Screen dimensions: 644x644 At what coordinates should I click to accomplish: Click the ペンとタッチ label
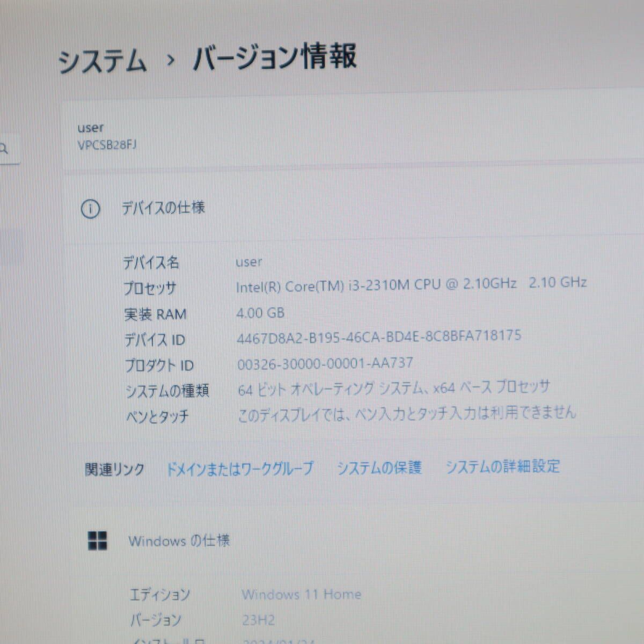click(x=157, y=417)
